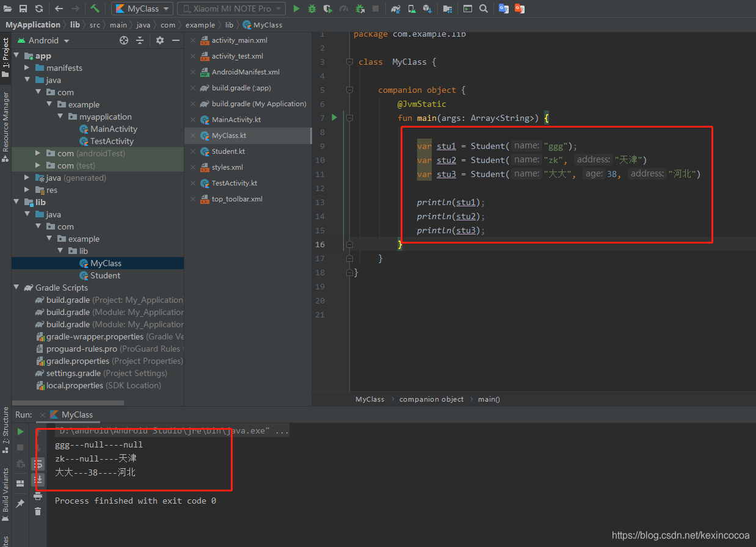Click the Open folder toolbar icon
756x547 pixels.
point(7,9)
